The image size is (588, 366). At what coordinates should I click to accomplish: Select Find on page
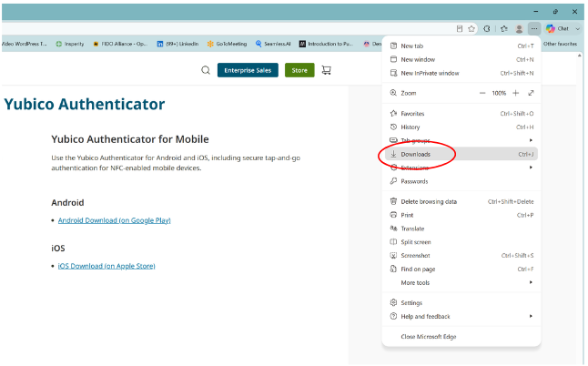point(461,269)
